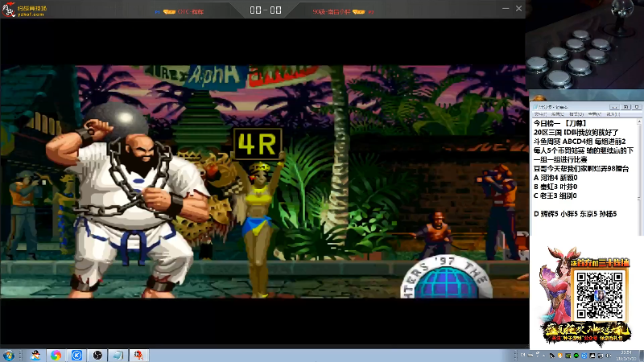Viewport: 644px width, 362px height.
Task: Open Notepad's Help menu
Action: click(x=613, y=114)
